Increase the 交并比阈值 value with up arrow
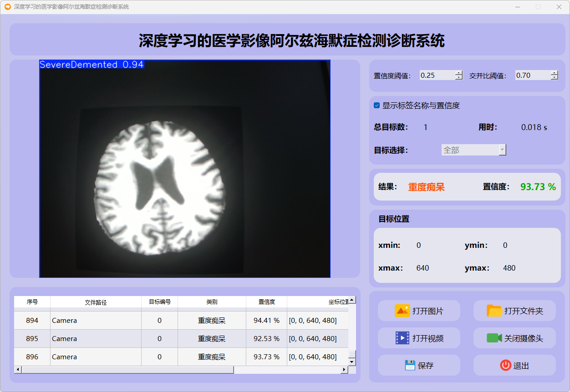Screen dimensions: 570x392 (555, 73)
